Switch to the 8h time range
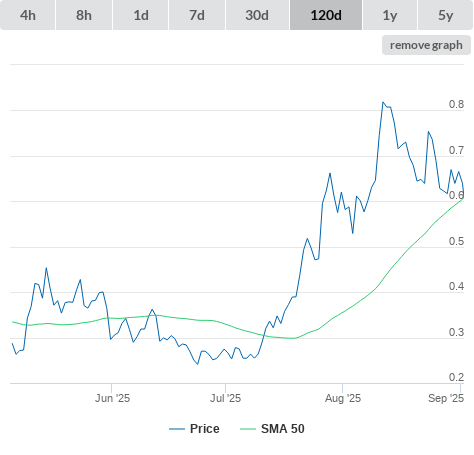Screen dimensions: 474x455 84,15
